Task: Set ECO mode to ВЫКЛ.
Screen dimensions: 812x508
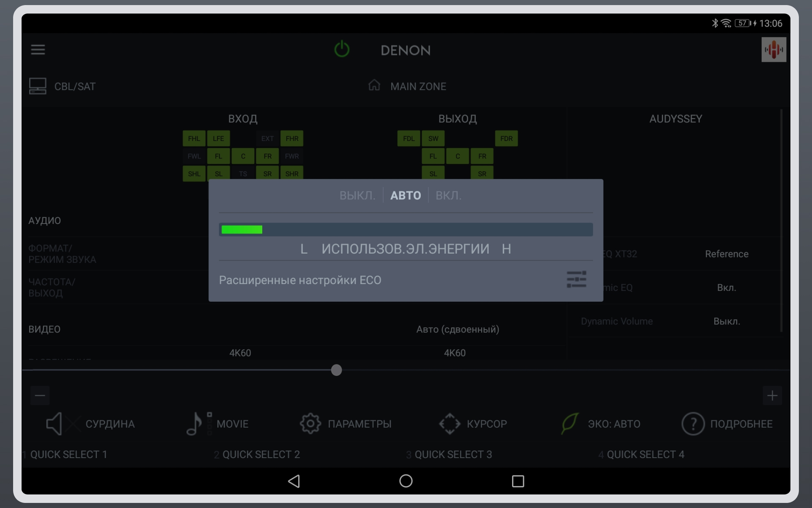Action: [x=357, y=195]
